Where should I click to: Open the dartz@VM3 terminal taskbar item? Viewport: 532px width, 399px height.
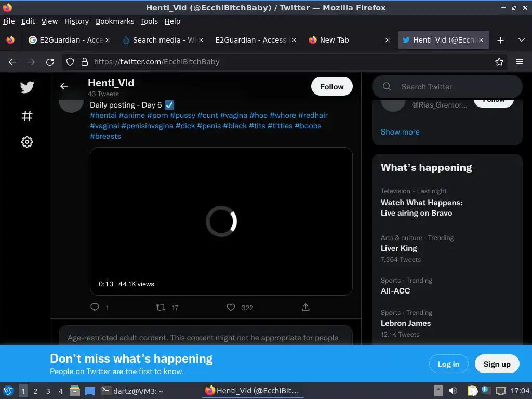133,391
